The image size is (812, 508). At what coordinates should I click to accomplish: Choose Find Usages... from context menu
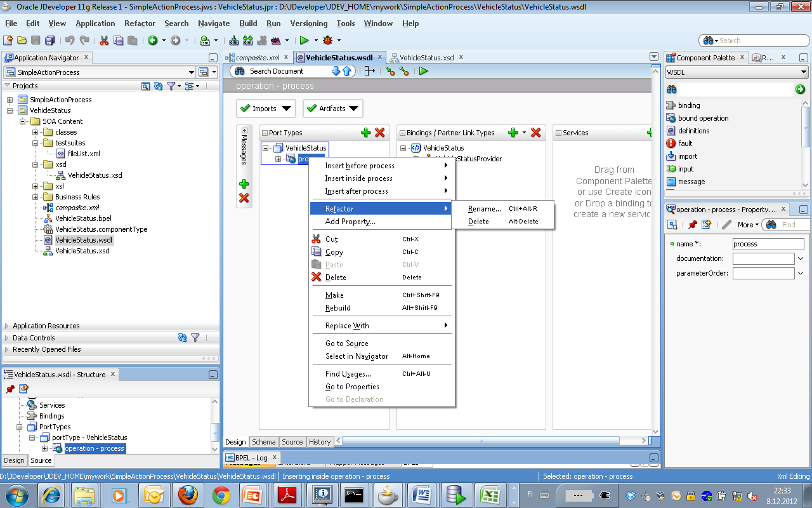381,374
